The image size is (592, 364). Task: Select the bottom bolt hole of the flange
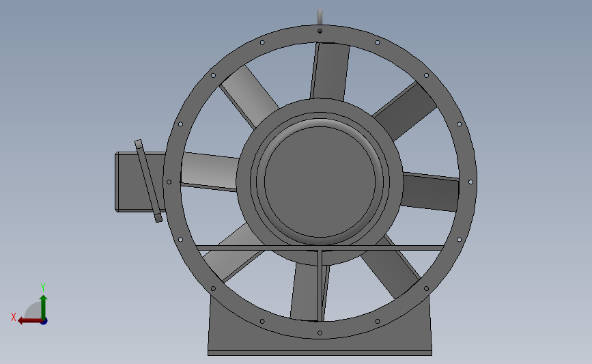point(320,333)
